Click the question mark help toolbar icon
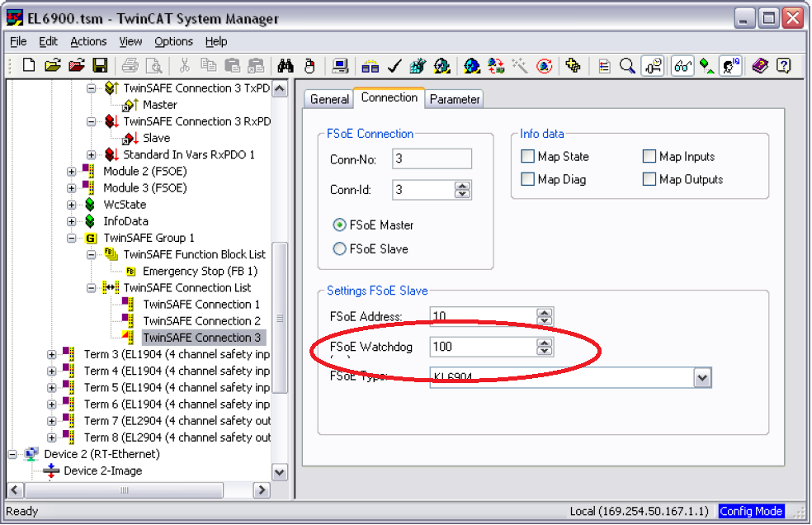The width and height of the screenshot is (812, 525). [x=784, y=66]
